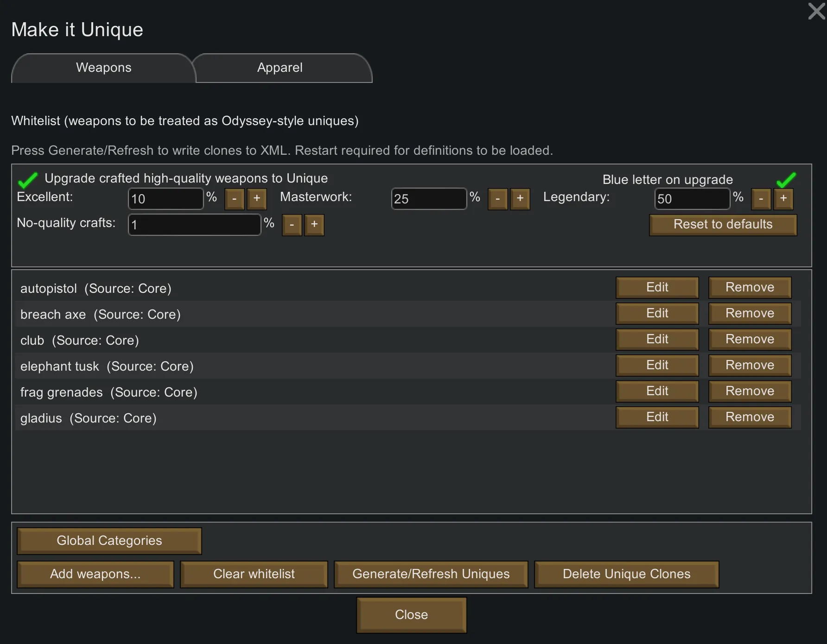
Task: Reset upgrade chances to defaults
Action: click(x=723, y=225)
